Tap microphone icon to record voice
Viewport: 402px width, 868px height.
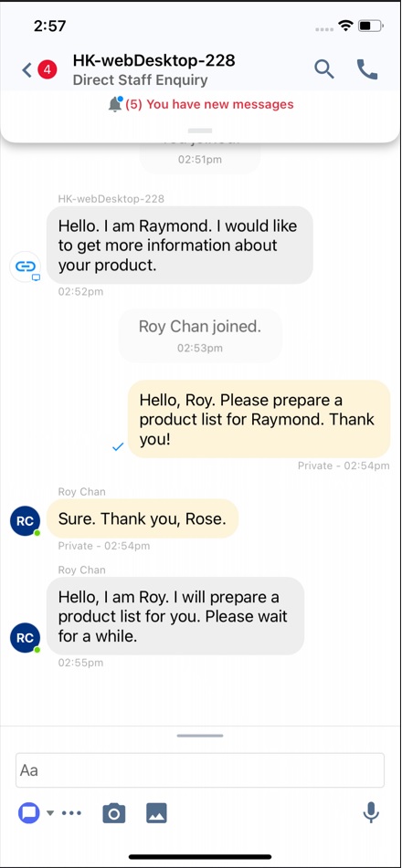[x=371, y=812]
